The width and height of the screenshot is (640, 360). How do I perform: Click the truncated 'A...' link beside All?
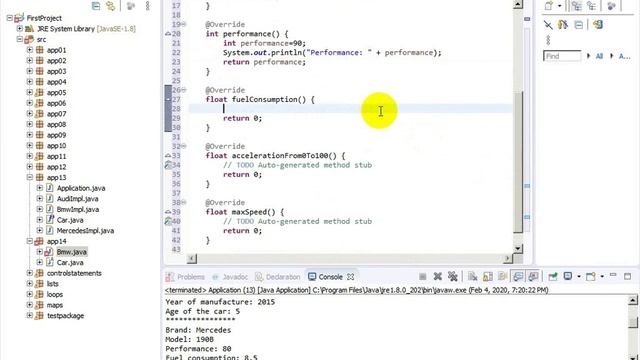(624, 56)
